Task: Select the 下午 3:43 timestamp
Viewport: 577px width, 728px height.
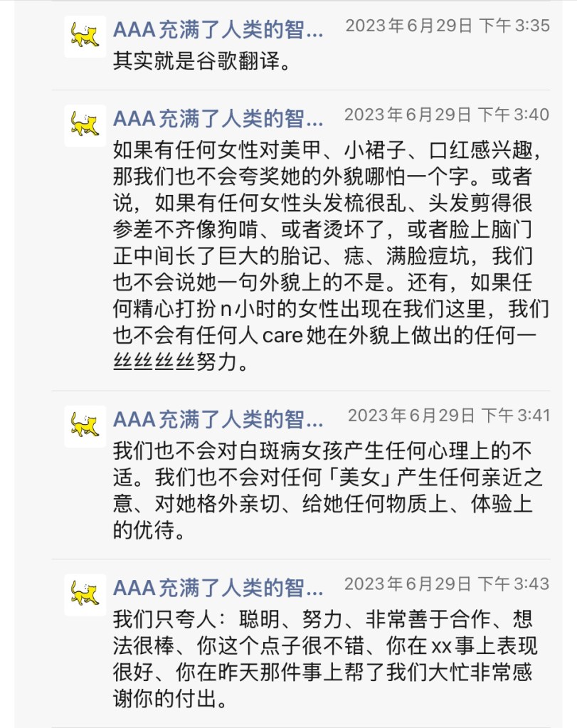Action: coord(447,584)
